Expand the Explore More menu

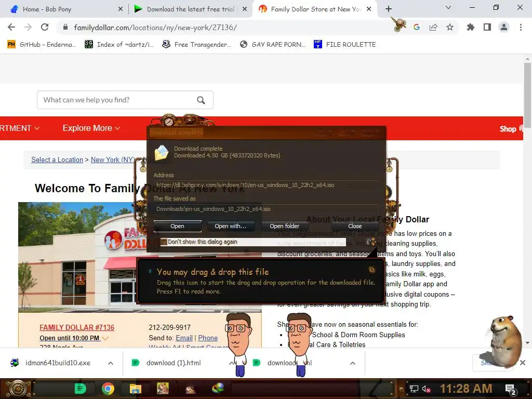point(91,128)
